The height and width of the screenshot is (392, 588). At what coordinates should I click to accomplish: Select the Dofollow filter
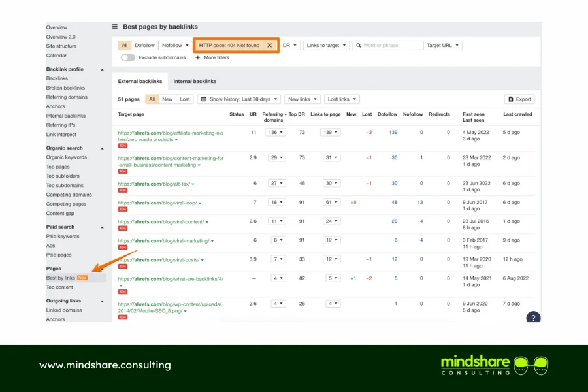(145, 45)
